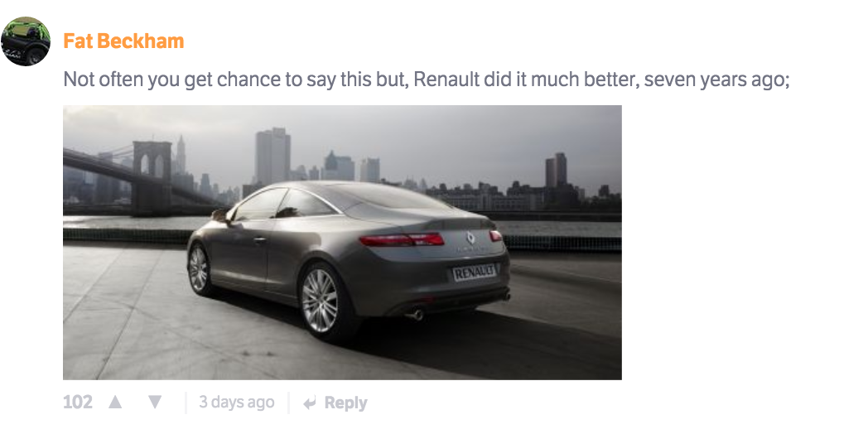Downvote the Renault comment
The width and height of the screenshot is (868, 434).
click(x=155, y=402)
